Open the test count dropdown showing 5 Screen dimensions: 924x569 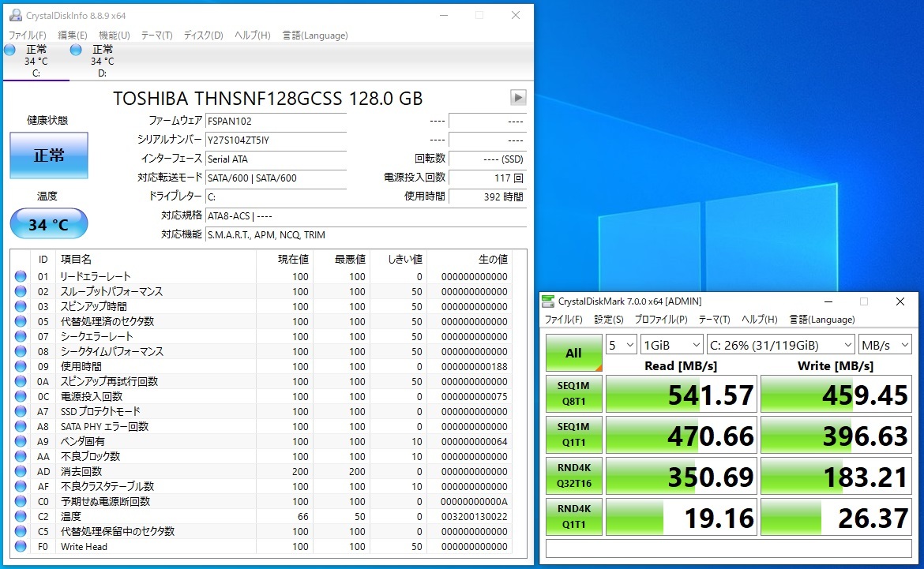tap(621, 345)
